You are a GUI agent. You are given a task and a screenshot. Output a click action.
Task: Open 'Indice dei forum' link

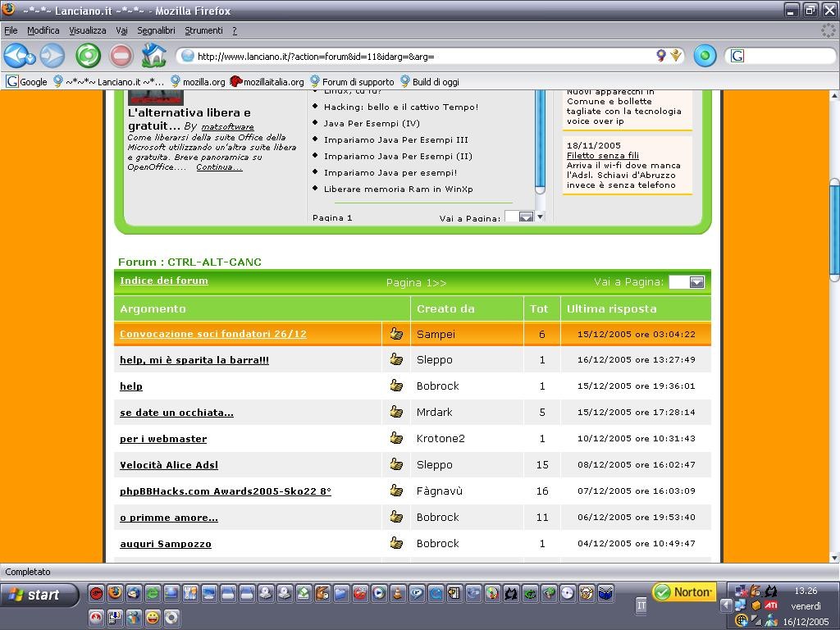(x=164, y=281)
